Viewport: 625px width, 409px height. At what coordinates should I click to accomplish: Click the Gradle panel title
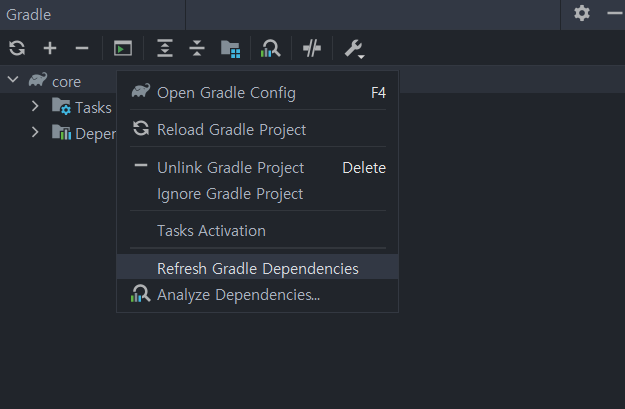[29, 15]
